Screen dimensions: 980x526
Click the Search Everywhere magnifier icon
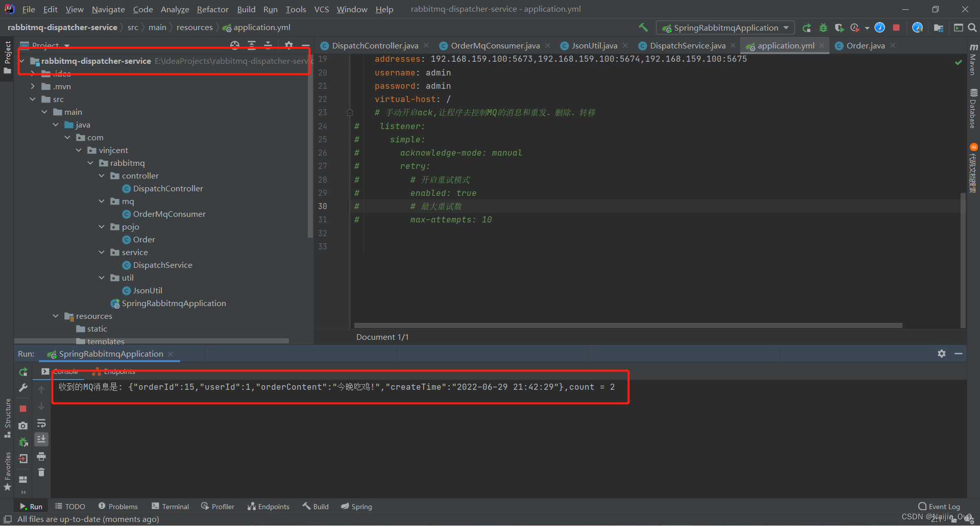[972, 28]
